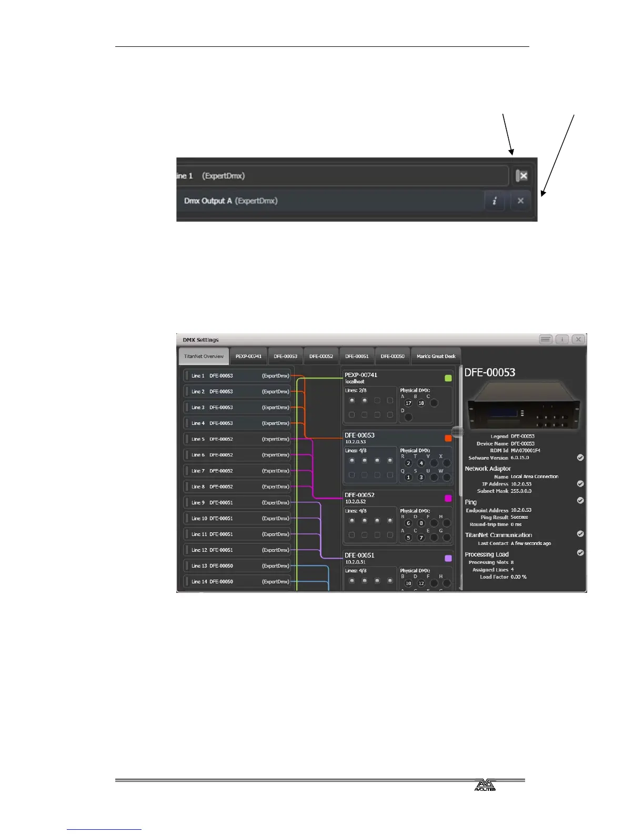Select Line 1 DFE-00053 row
The width and height of the screenshot is (644, 834).
pyautogui.click(x=237, y=375)
